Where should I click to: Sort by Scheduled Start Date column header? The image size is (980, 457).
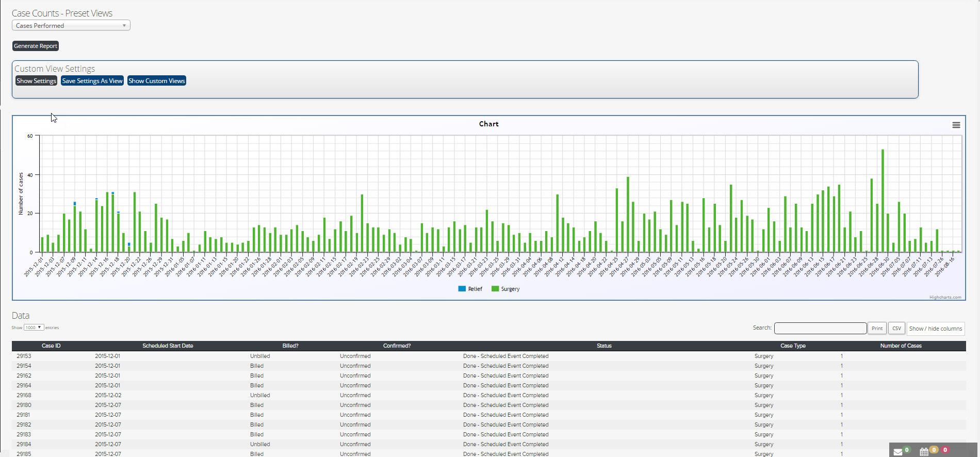point(168,346)
